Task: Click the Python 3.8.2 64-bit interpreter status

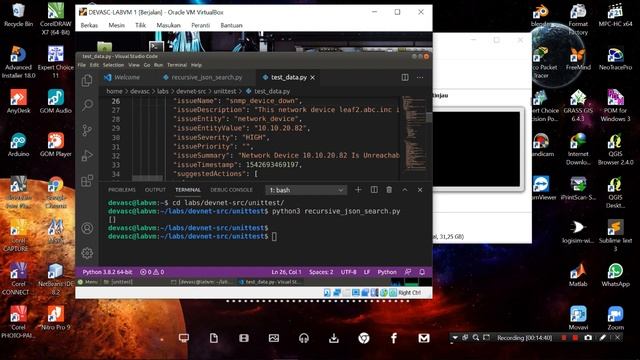Action: [x=107, y=272]
